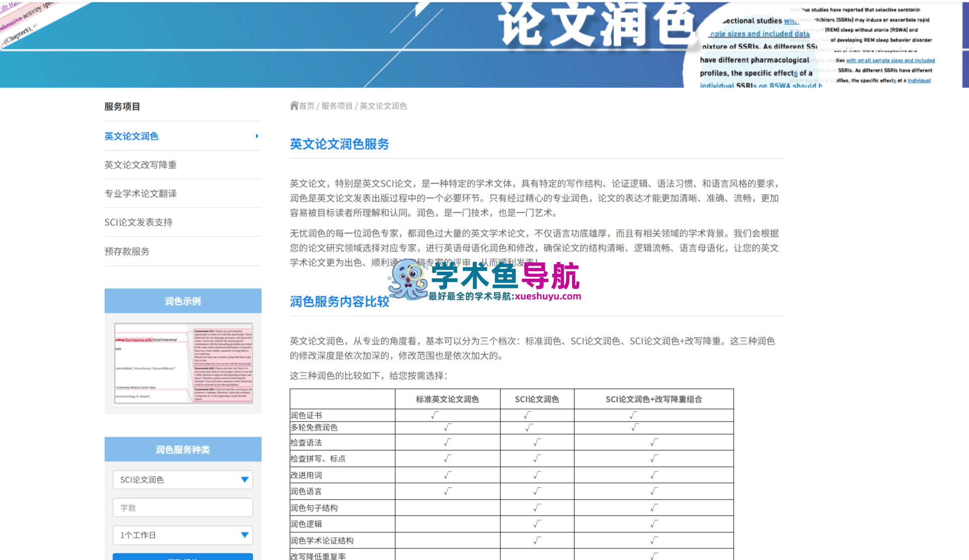Open the SCI论文润色 service type dropdown
Viewport: 969px width, 560px height.
click(x=183, y=479)
